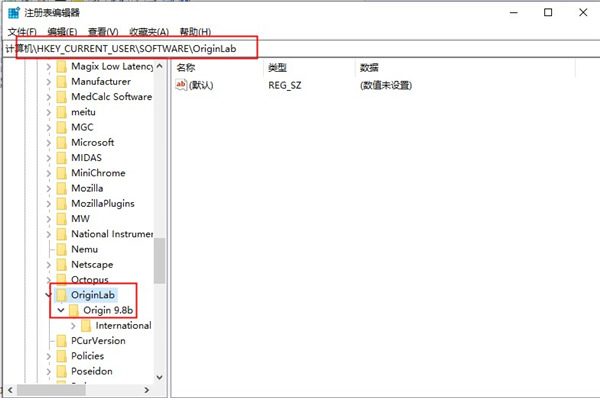Click the Origin 9.8b folder icon
This screenshot has width=600, height=398.
(x=74, y=310)
